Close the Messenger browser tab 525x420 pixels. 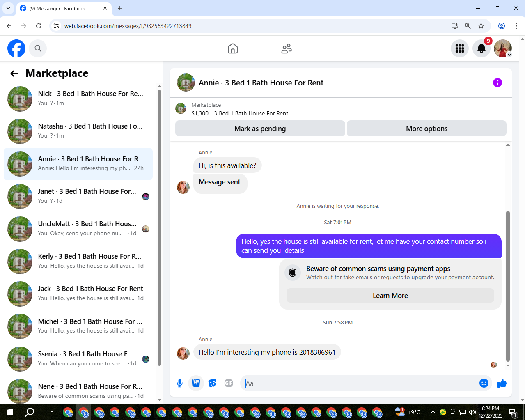[x=105, y=8]
